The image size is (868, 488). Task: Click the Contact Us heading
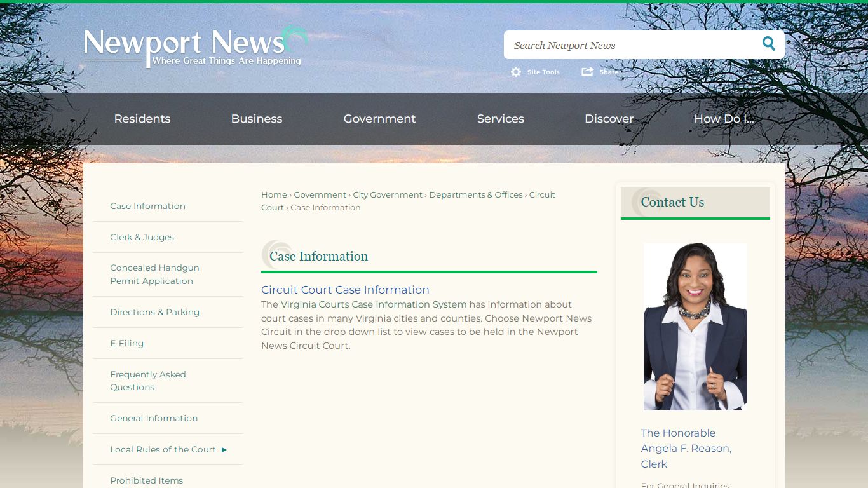[x=672, y=202]
